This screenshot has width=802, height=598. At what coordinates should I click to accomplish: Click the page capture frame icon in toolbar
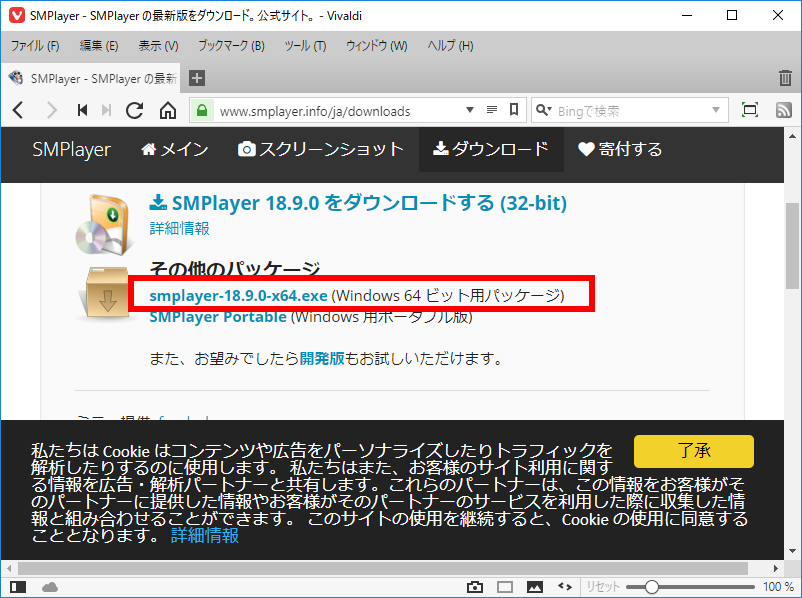tap(750, 110)
